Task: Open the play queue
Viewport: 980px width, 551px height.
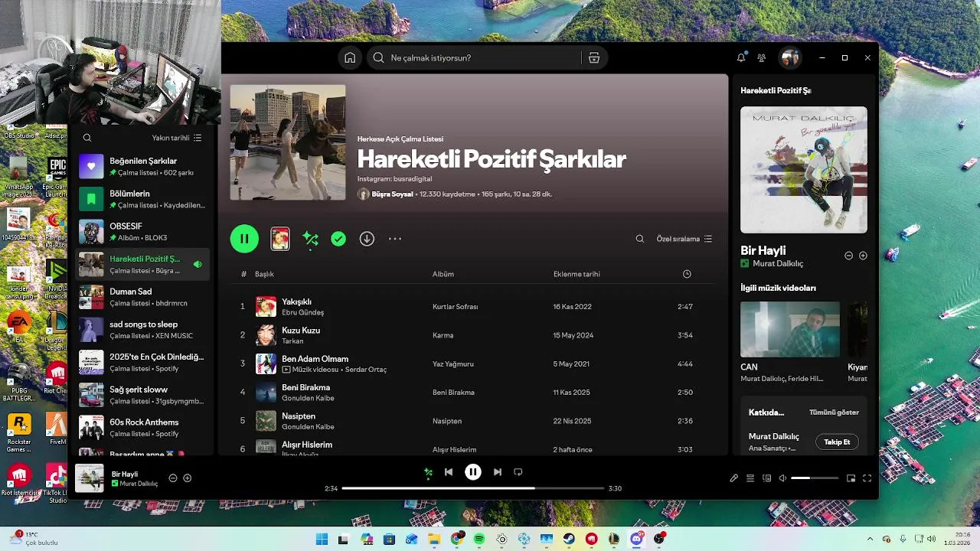Action: pos(750,478)
